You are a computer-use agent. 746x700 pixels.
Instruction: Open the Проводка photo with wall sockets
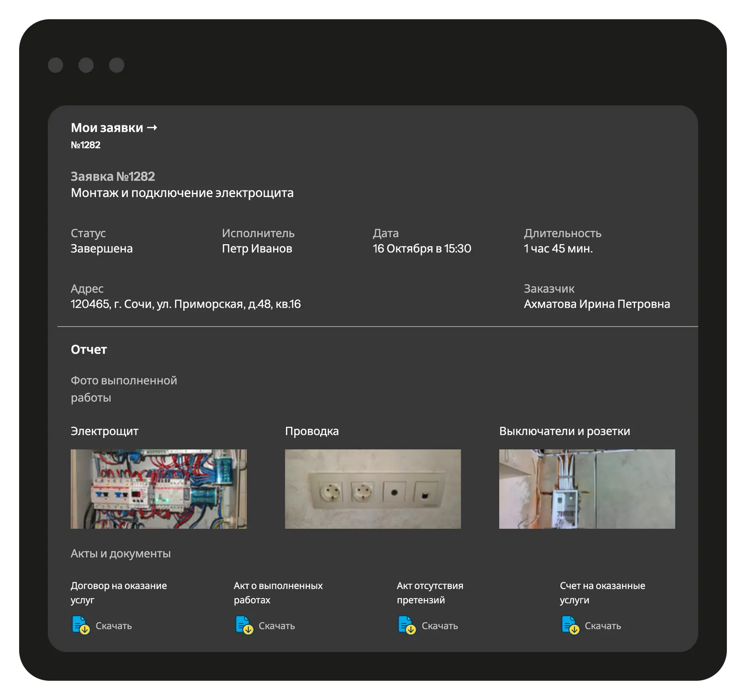point(373,489)
